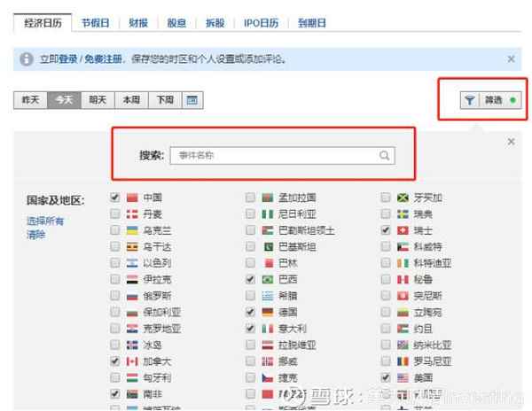The width and height of the screenshot is (532, 411).
Task: Uncheck the 巴西 country checkbox
Action: (x=250, y=279)
